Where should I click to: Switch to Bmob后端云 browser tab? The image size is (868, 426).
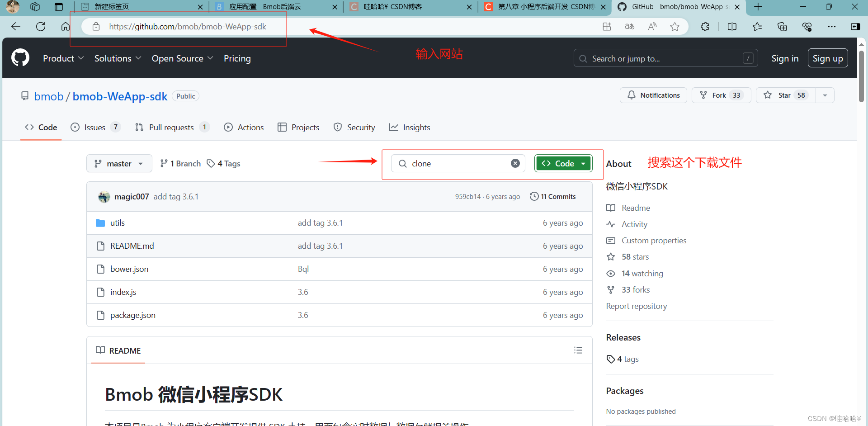[276, 7]
